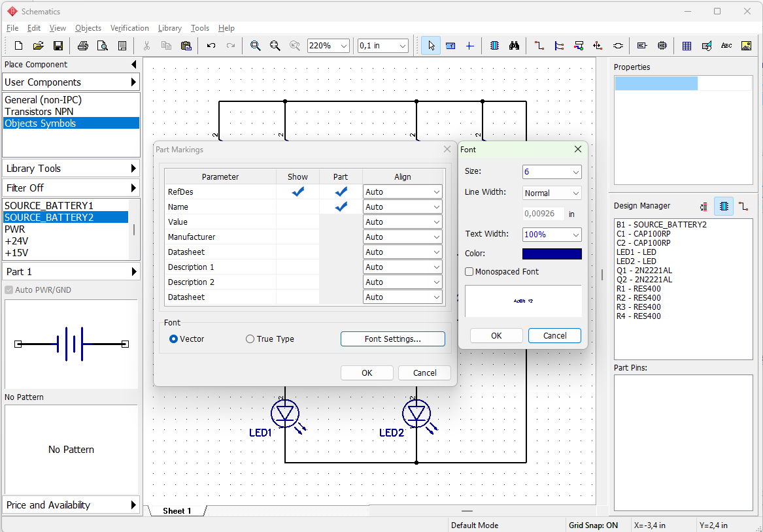
Task: Open the grid size 0,1 in dropdown
Action: 403,46
